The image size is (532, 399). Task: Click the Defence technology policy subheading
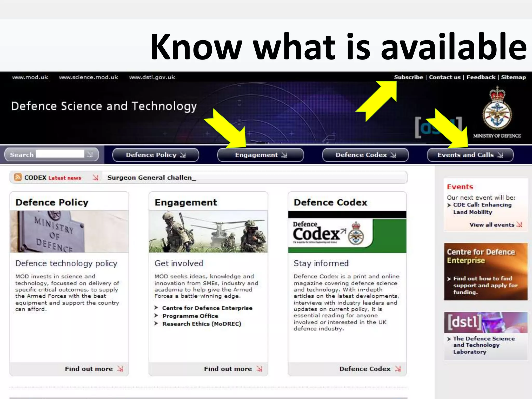(x=66, y=263)
